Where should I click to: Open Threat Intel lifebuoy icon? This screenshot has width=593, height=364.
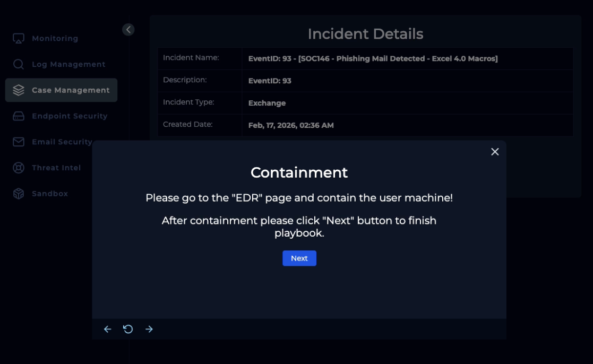19,168
